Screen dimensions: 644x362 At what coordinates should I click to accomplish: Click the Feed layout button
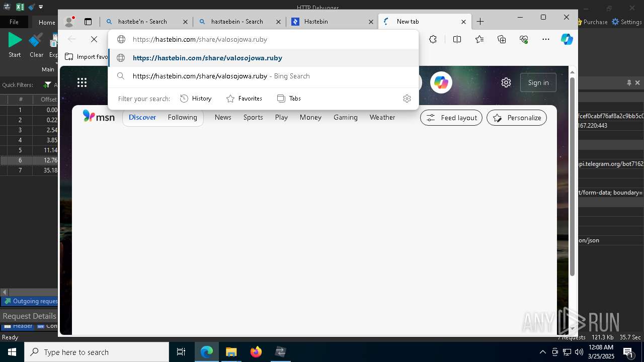451,118
